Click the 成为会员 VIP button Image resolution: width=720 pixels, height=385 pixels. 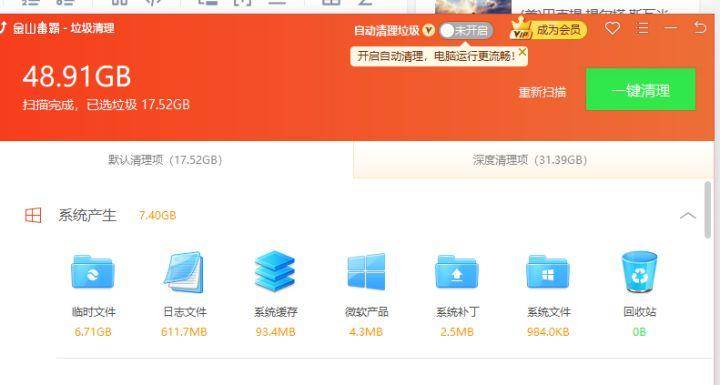[x=548, y=29]
